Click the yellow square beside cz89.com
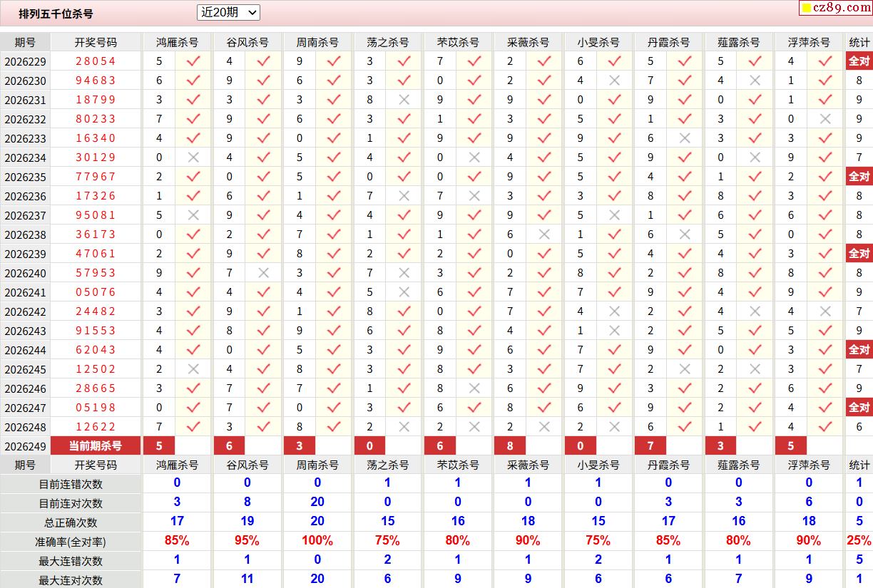Image resolution: width=873 pixels, height=588 pixels. [x=806, y=9]
